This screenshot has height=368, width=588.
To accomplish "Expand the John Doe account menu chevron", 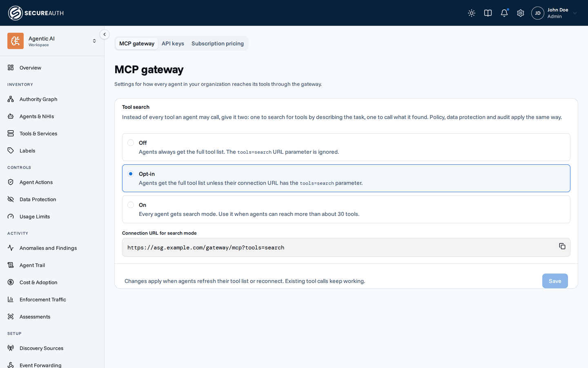I will point(575,13).
